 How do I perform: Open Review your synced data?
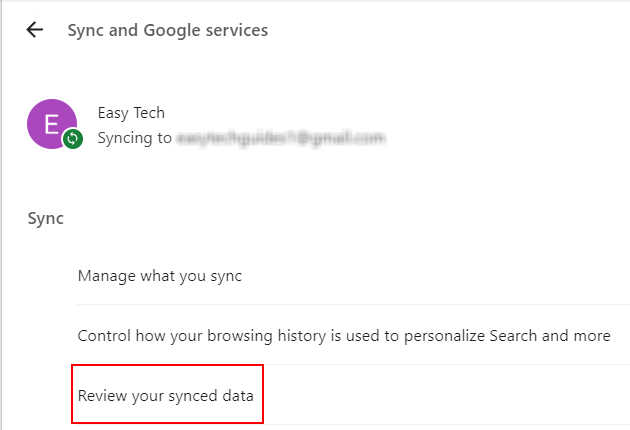point(166,395)
